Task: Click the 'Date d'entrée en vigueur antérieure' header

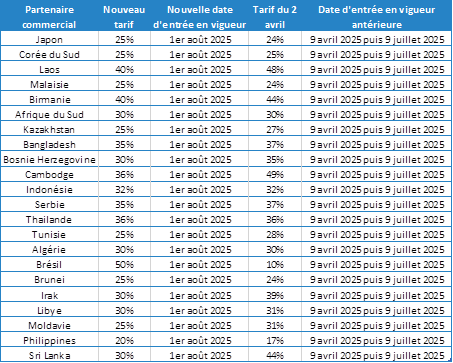Action: click(377, 17)
